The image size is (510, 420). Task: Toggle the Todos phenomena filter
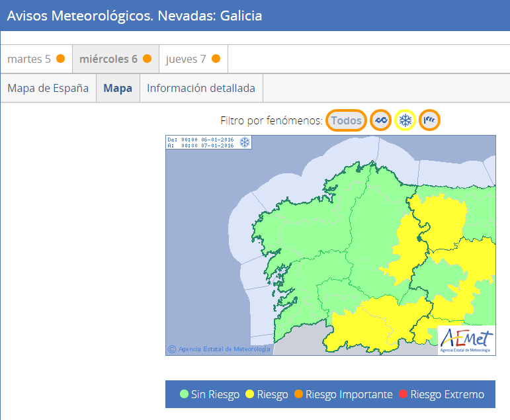pos(346,120)
